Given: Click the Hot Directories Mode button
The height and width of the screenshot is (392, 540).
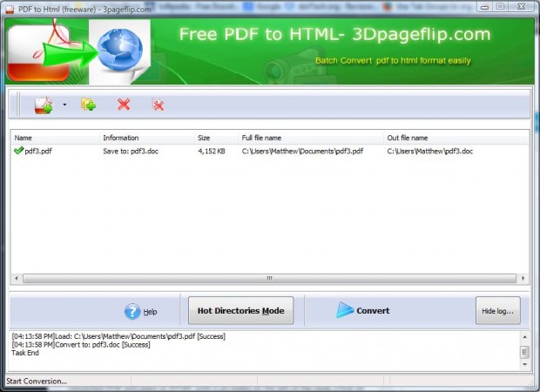Looking at the screenshot, I should pos(240,311).
